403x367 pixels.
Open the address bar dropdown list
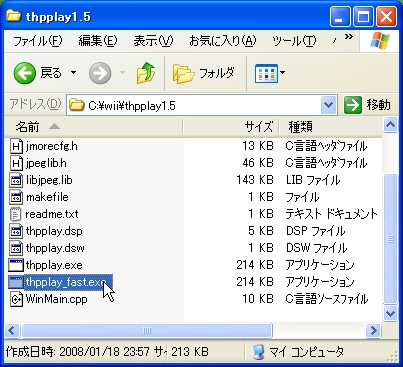(329, 105)
